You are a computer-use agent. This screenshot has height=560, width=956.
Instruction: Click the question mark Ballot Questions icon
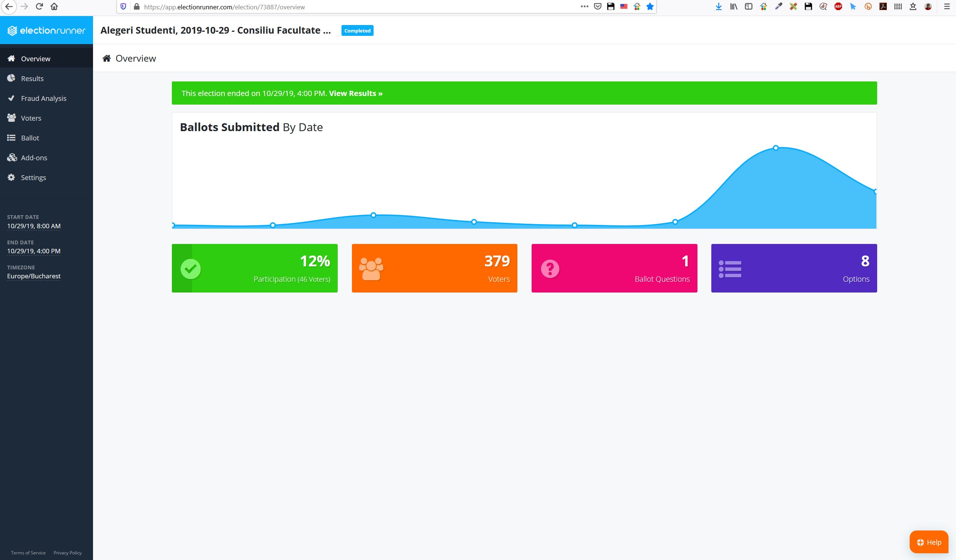pyautogui.click(x=550, y=269)
